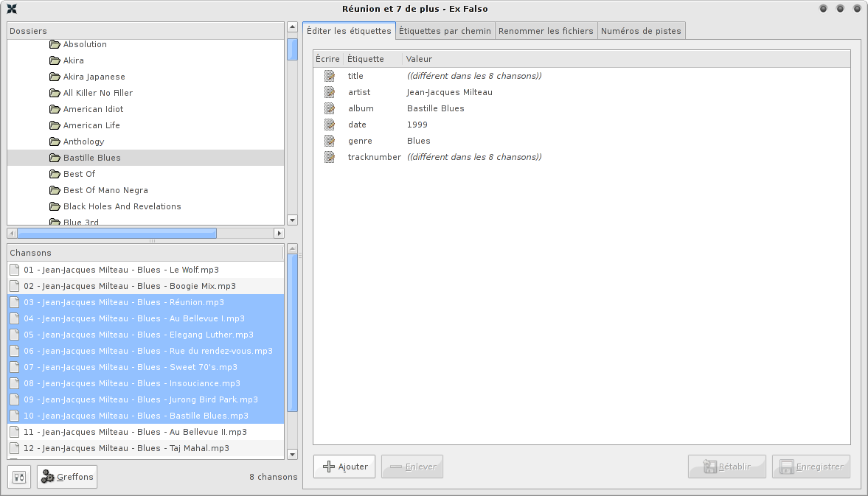The height and width of the screenshot is (496, 868).
Task: Click the file icon of the 12 Taj Mahal.mp3 song
Action: tap(15, 448)
